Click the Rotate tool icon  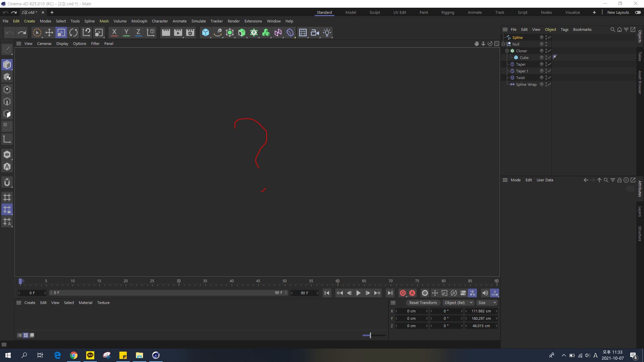click(73, 32)
